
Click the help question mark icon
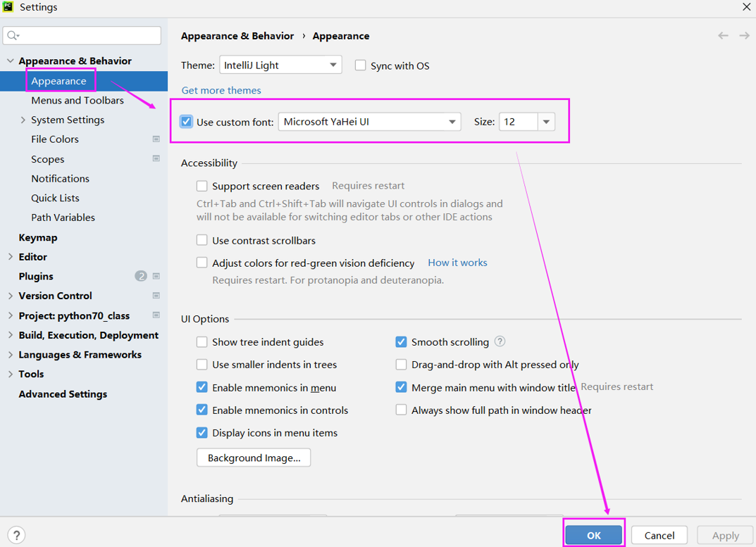[x=16, y=535]
